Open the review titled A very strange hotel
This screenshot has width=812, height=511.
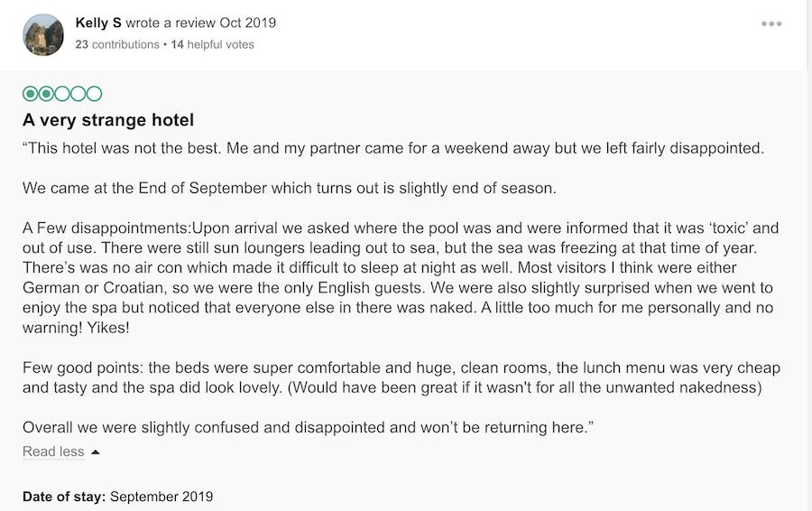(108, 120)
